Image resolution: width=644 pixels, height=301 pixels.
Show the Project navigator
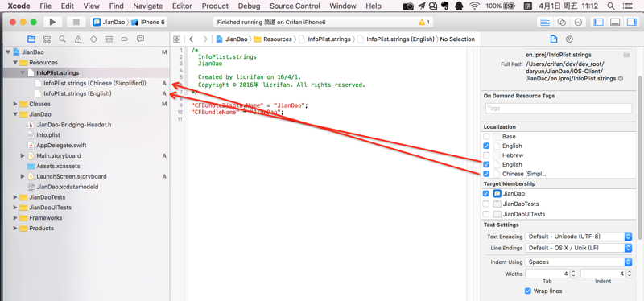[31, 39]
